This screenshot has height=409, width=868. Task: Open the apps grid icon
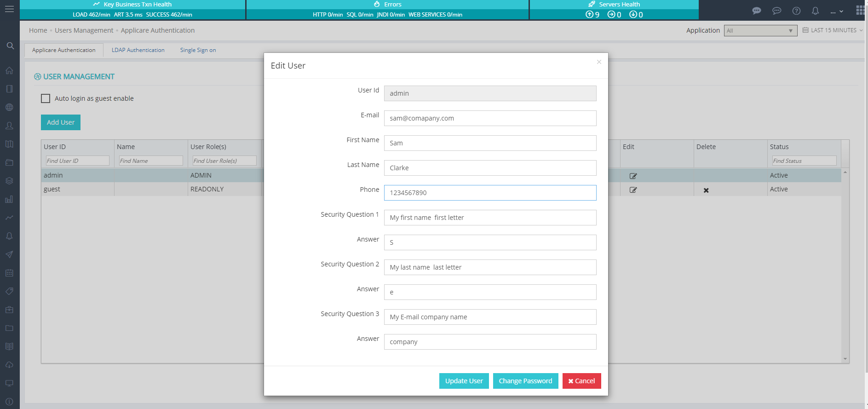point(860,11)
